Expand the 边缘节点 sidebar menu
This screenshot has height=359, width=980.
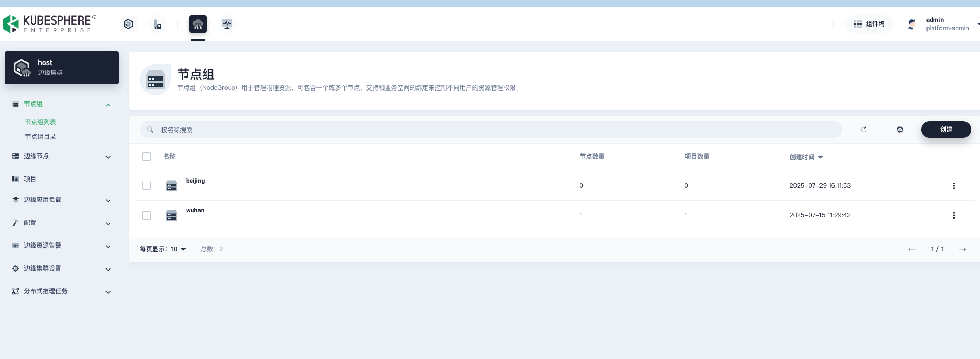(x=62, y=156)
